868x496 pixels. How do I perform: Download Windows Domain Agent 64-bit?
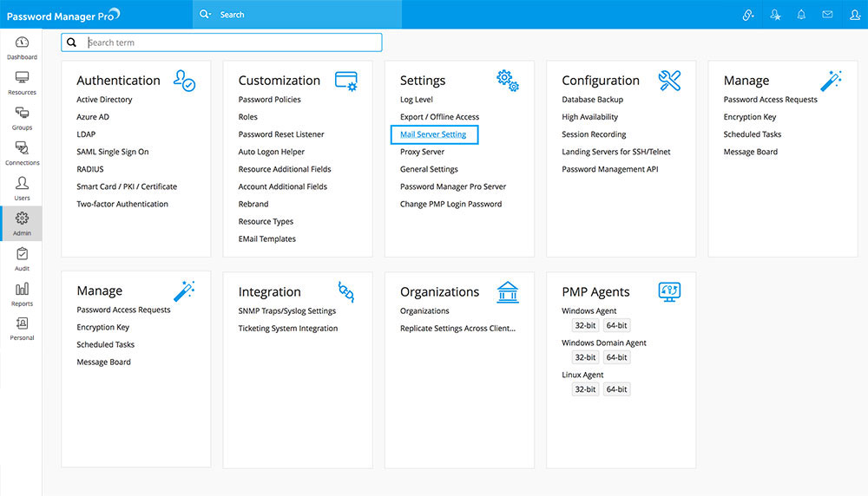tap(616, 357)
